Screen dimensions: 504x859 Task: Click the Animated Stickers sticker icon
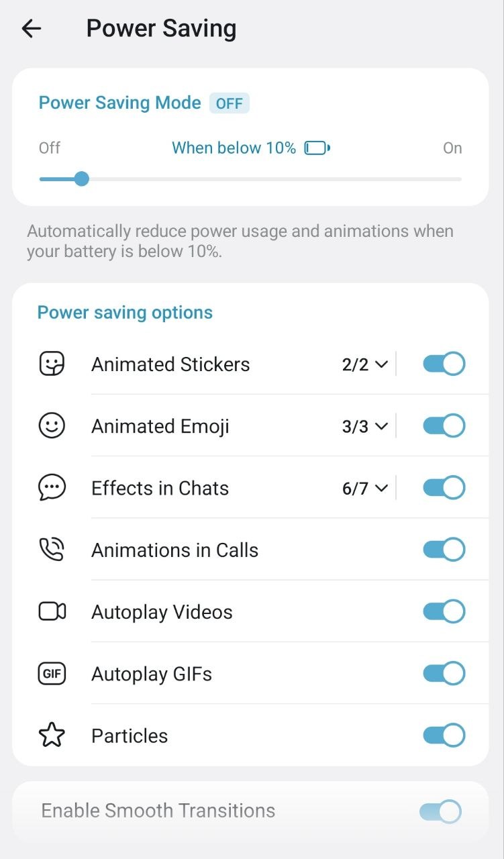click(x=52, y=364)
